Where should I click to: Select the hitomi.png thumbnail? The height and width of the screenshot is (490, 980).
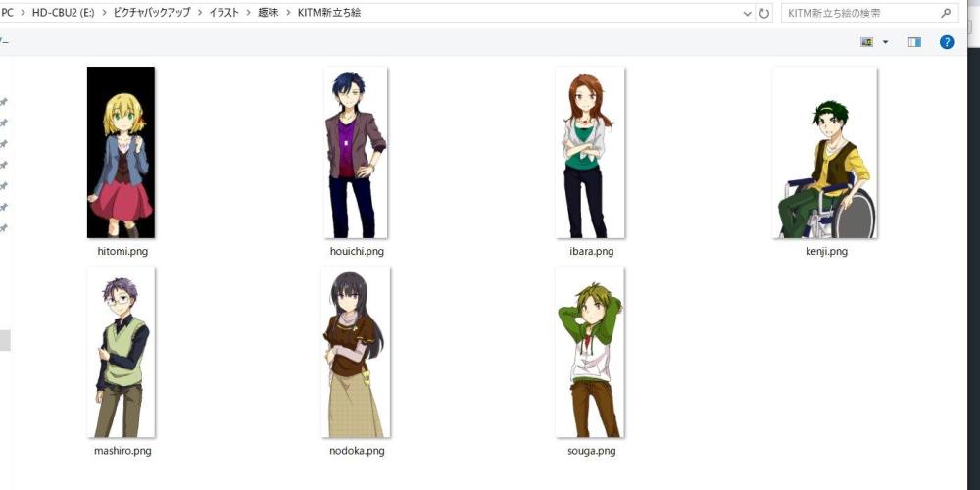[121, 152]
